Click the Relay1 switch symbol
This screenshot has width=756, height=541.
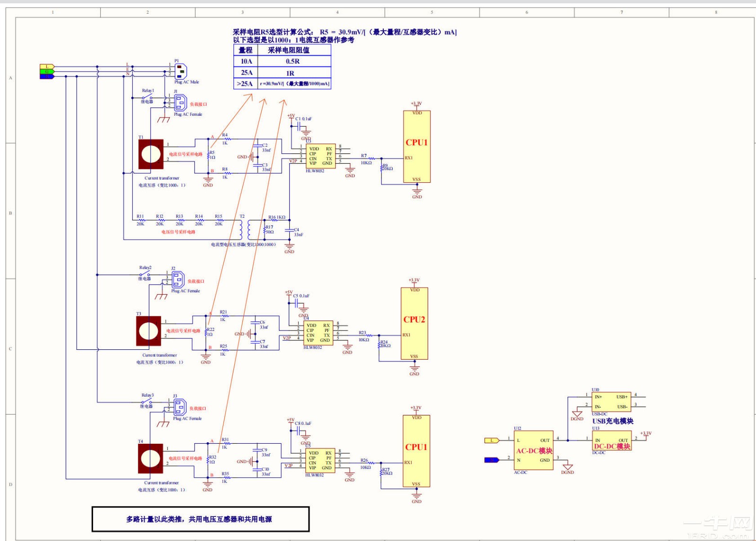pyautogui.click(x=147, y=98)
